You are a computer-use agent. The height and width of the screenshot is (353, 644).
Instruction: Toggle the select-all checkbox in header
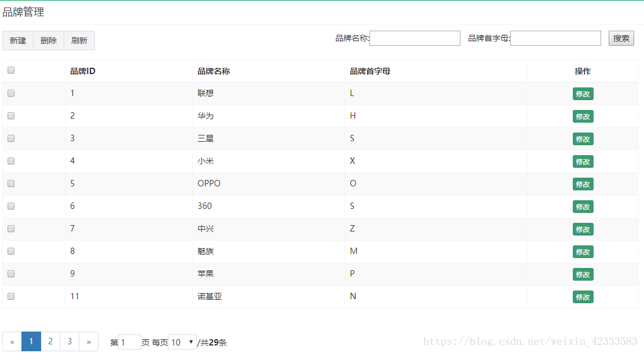coord(11,70)
